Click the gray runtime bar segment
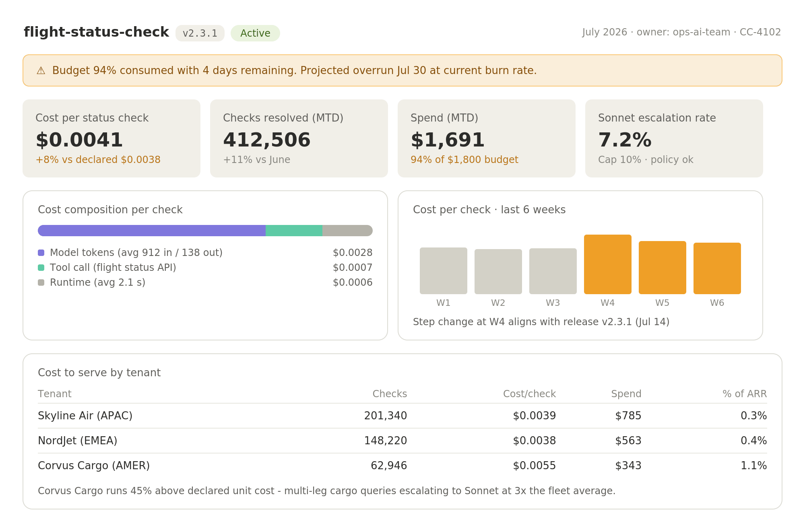The height and width of the screenshot is (532, 805). [347, 231]
